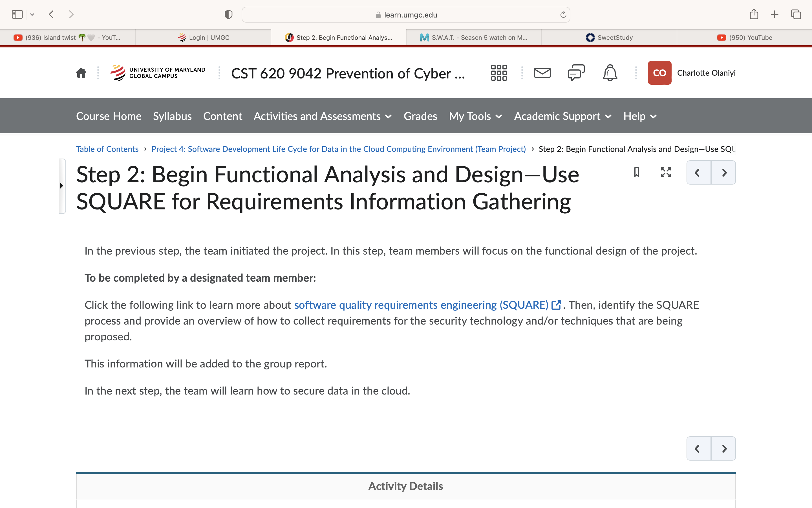
Task: Click the learn.umgc.edu address bar
Action: [x=406, y=15]
